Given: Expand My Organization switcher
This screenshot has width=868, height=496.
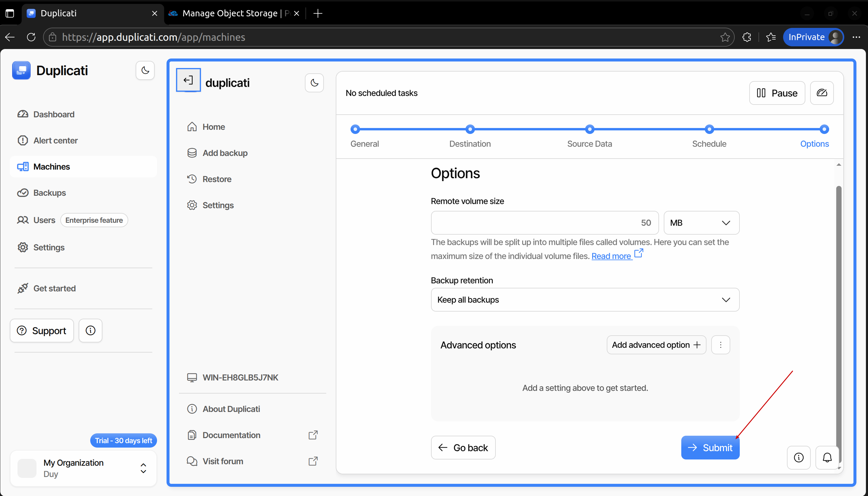Looking at the screenshot, I should (143, 468).
